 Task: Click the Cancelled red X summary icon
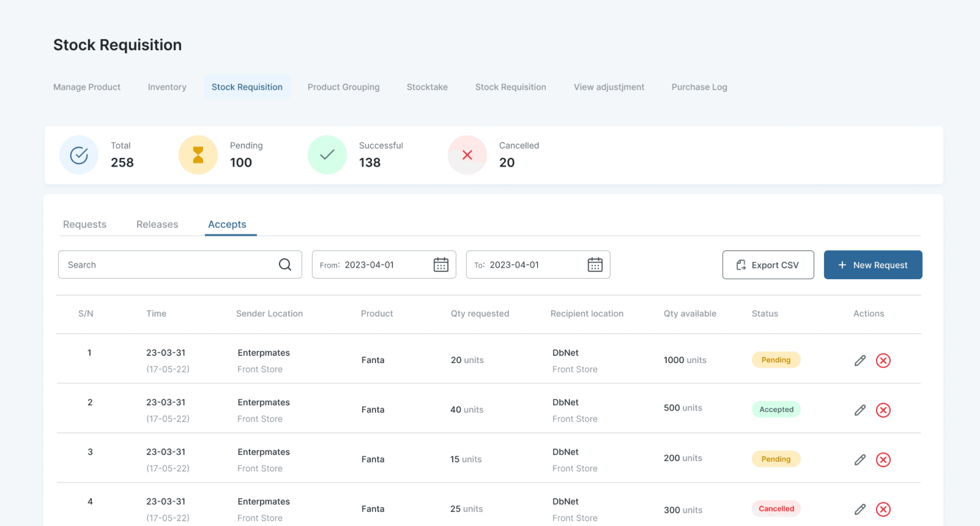tap(467, 155)
